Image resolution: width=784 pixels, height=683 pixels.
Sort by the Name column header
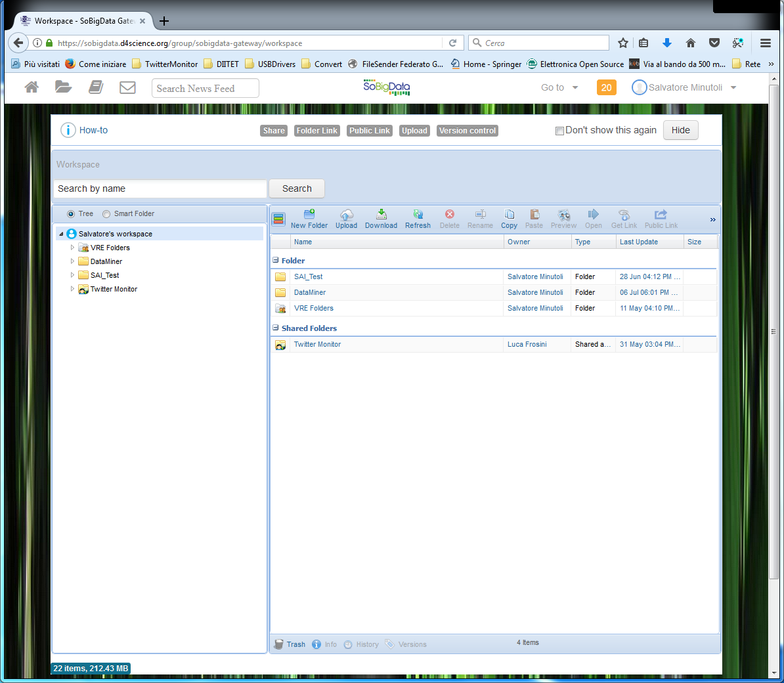303,242
